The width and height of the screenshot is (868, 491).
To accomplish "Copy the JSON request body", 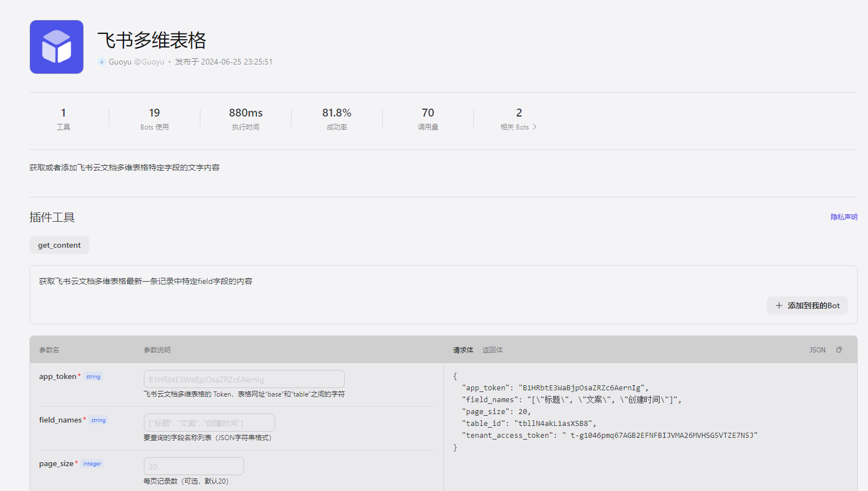I will coord(839,350).
